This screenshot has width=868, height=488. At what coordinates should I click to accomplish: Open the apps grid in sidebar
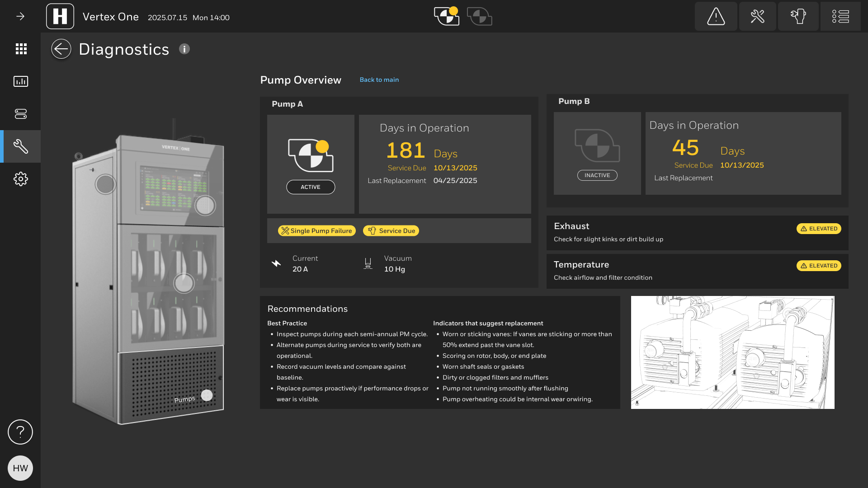(21, 49)
